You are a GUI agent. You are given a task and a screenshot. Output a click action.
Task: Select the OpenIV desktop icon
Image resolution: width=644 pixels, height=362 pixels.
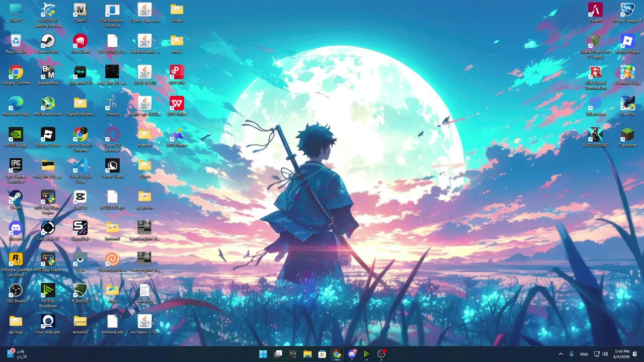pyautogui.click(x=80, y=13)
